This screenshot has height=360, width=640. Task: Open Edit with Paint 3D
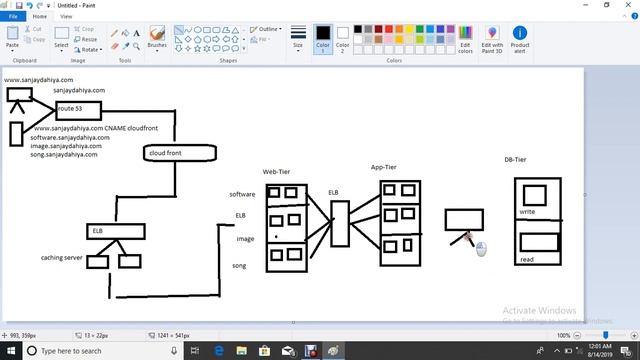tap(492, 40)
